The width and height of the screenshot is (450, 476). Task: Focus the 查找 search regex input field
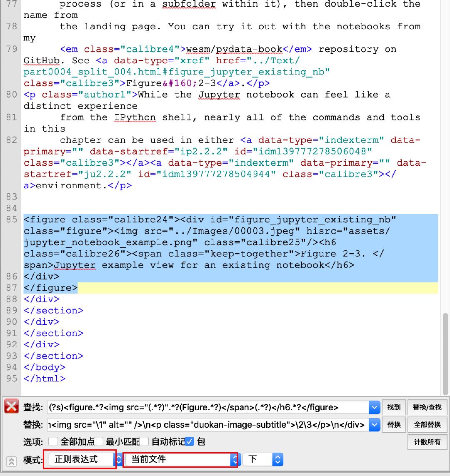tap(208, 407)
